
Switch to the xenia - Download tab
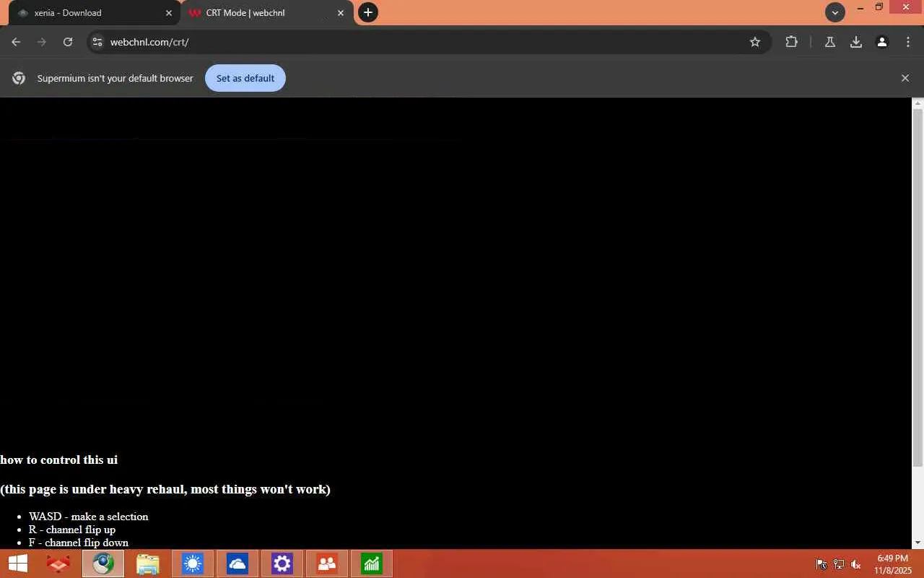coord(94,13)
